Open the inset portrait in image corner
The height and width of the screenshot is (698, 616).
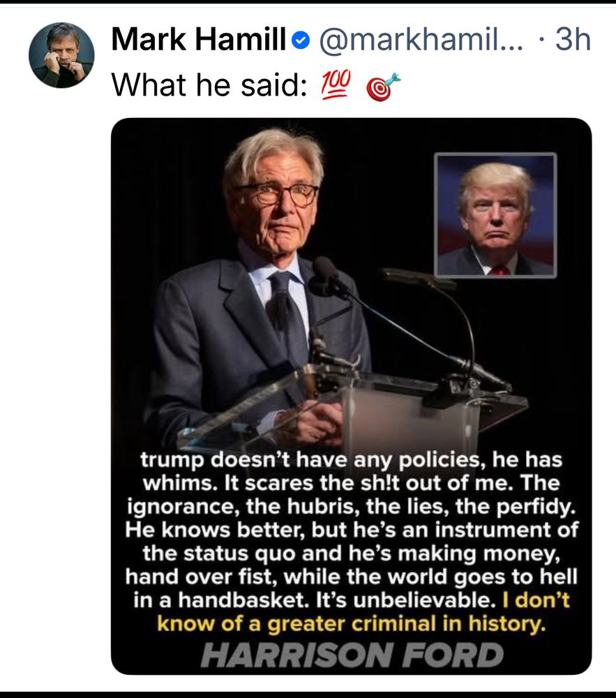coord(495,215)
